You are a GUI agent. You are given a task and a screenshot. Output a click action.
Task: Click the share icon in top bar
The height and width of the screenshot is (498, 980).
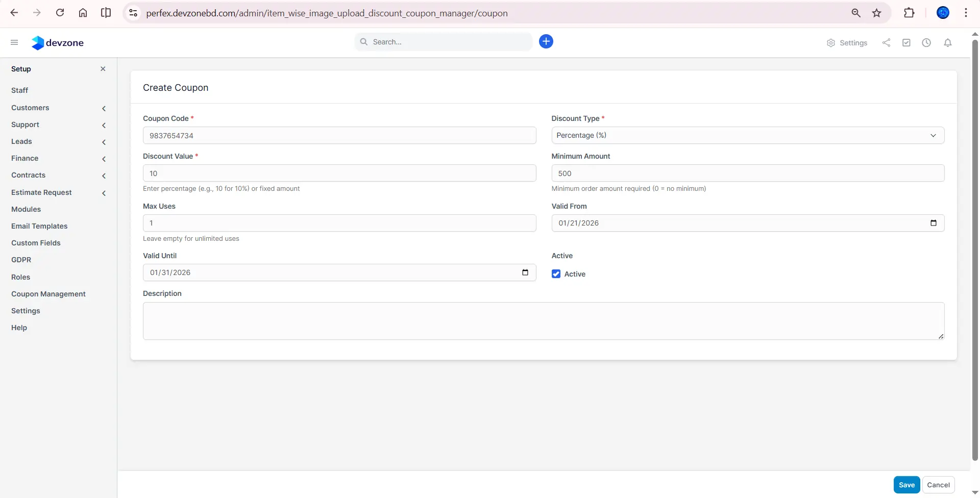click(886, 43)
